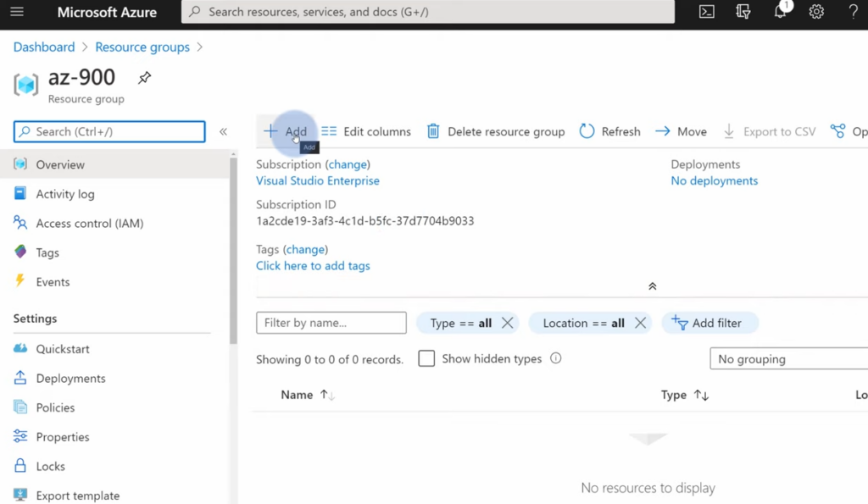Toggle the Show hidden types checkbox
Screen dimensions: 868x504
[426, 358]
